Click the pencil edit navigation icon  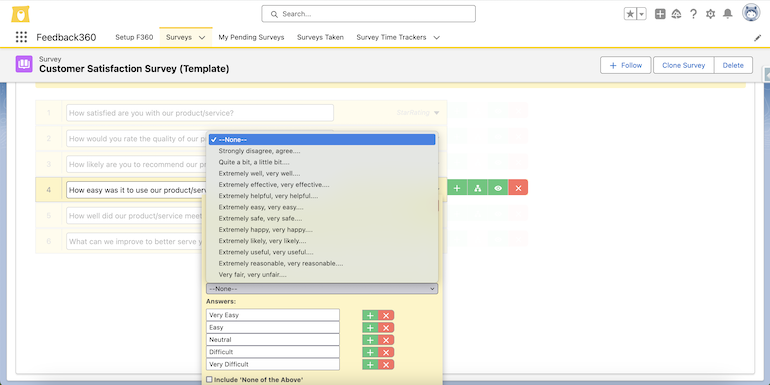click(x=757, y=37)
